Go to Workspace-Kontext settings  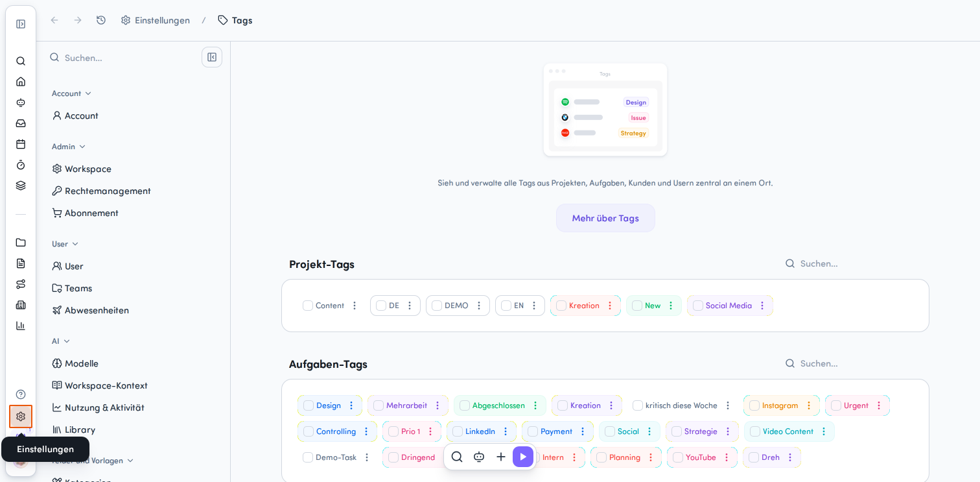click(100, 385)
